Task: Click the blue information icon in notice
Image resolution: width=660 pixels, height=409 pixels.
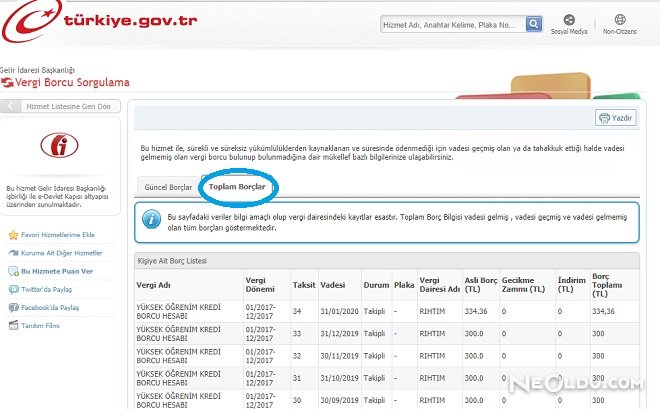Action: [150, 220]
